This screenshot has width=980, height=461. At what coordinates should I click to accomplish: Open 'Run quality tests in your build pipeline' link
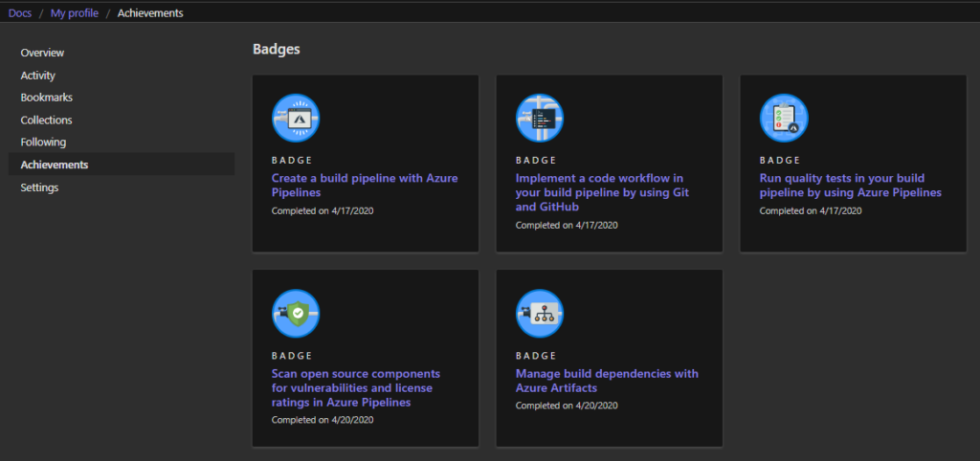(850, 185)
